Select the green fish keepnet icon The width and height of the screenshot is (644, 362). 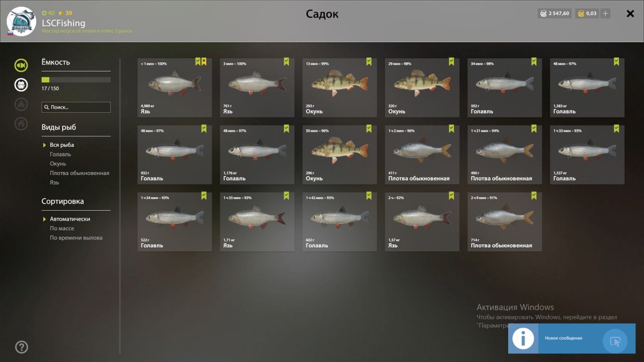click(x=21, y=65)
